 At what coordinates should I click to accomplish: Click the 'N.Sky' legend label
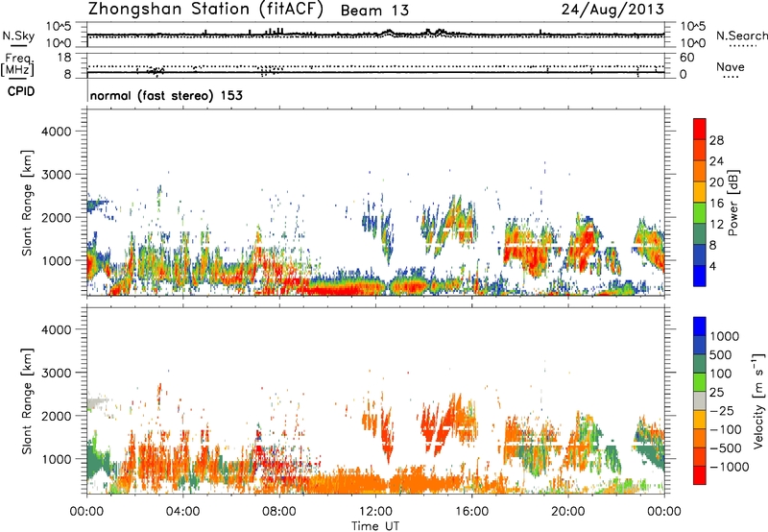(18, 36)
